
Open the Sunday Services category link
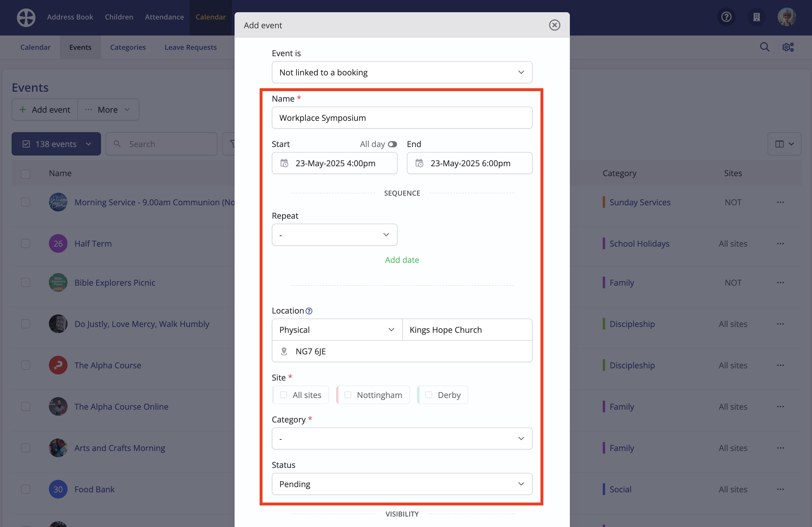[x=640, y=202]
